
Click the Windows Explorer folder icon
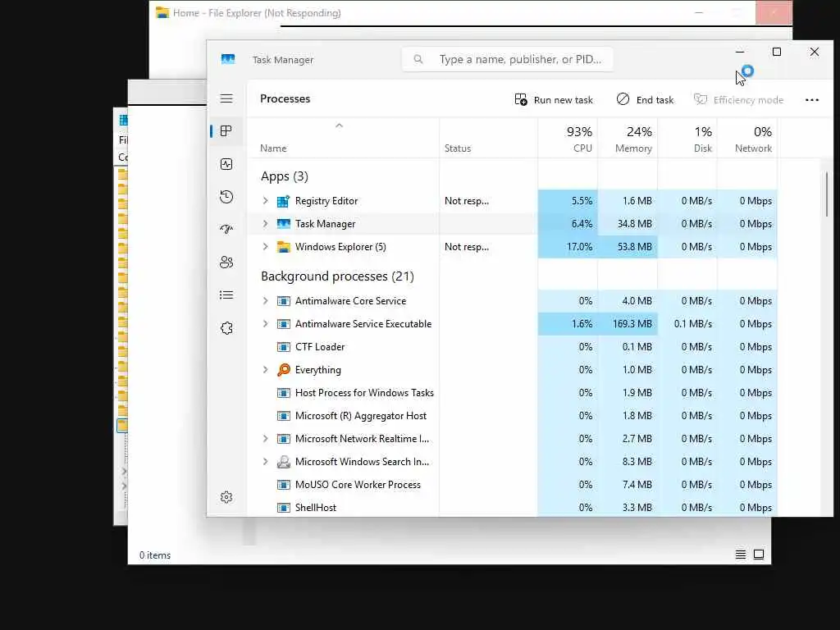[283, 247]
